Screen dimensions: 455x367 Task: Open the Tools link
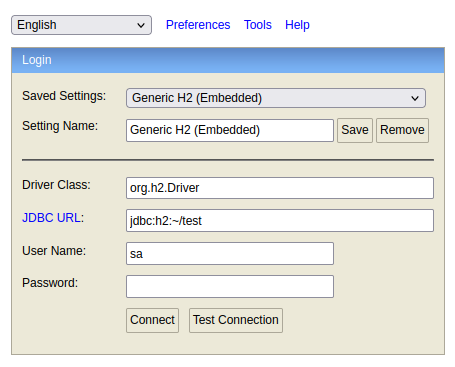click(258, 25)
